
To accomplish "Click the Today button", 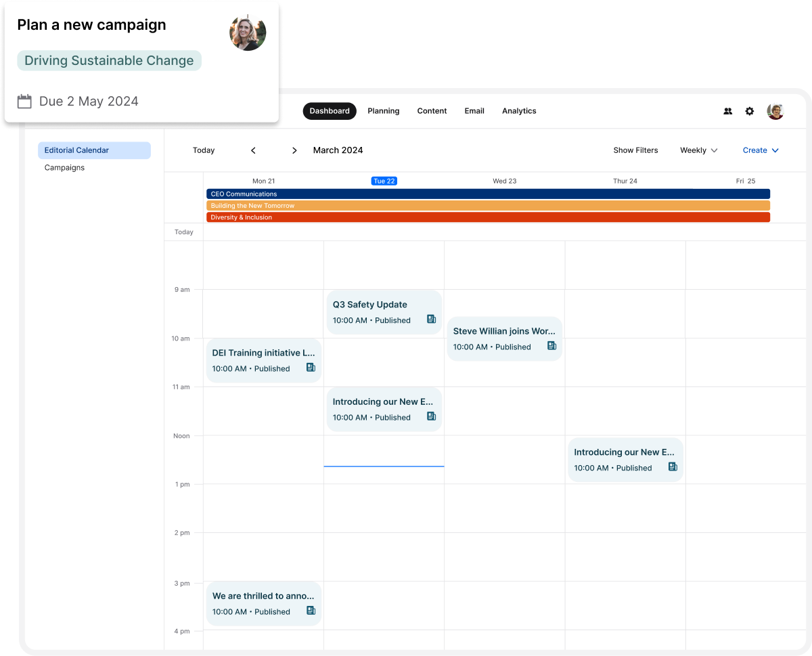I will [x=204, y=150].
